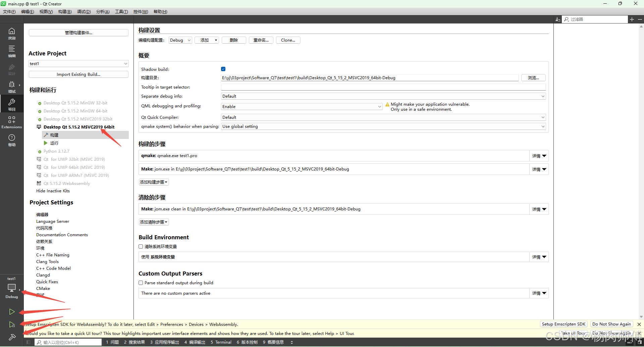Open the 4 编译输出 pane tab
This screenshot has width=644, height=347.
click(195, 342)
